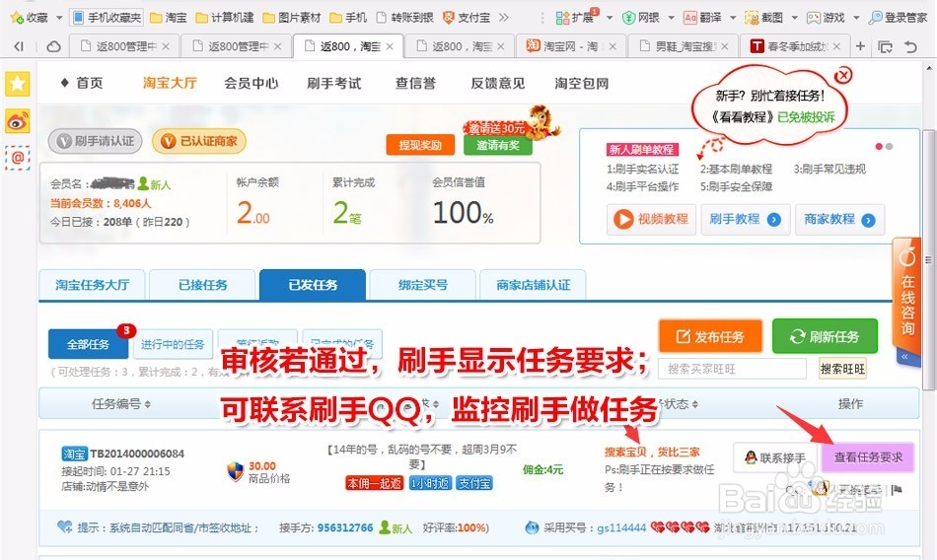Open the 查信誉 menu item
937x560 pixels.
coord(415,83)
